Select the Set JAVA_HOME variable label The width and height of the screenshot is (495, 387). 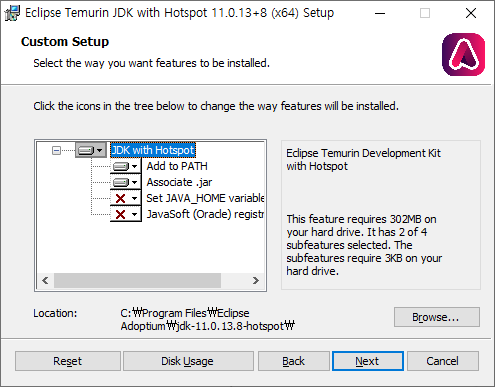tap(205, 198)
